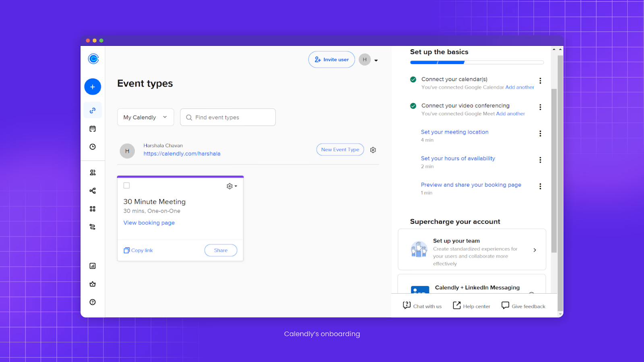Open the My Calendly dropdown
Viewport: 644px width, 362px height.
[x=145, y=117]
